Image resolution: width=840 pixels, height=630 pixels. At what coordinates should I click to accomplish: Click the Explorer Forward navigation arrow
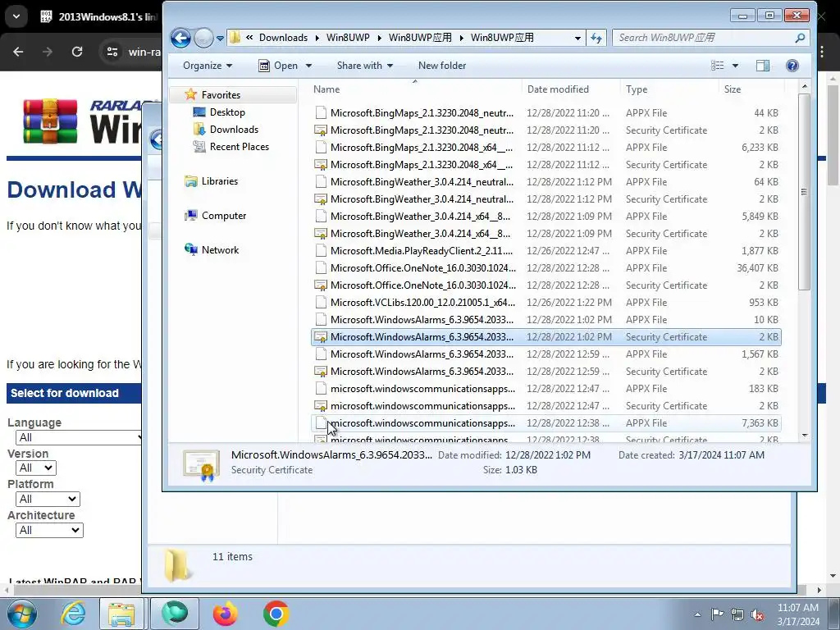tap(203, 38)
